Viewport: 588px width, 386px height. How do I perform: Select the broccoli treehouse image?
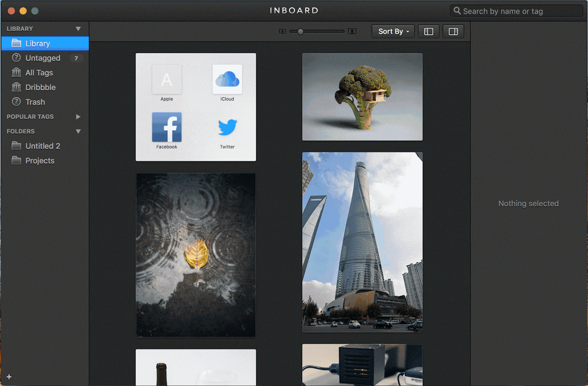[x=362, y=97]
